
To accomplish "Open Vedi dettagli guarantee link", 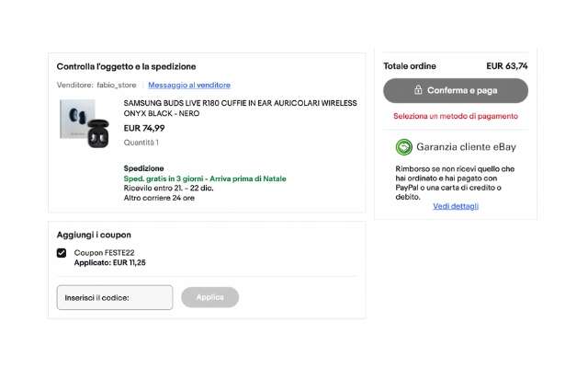I will point(456,206).
